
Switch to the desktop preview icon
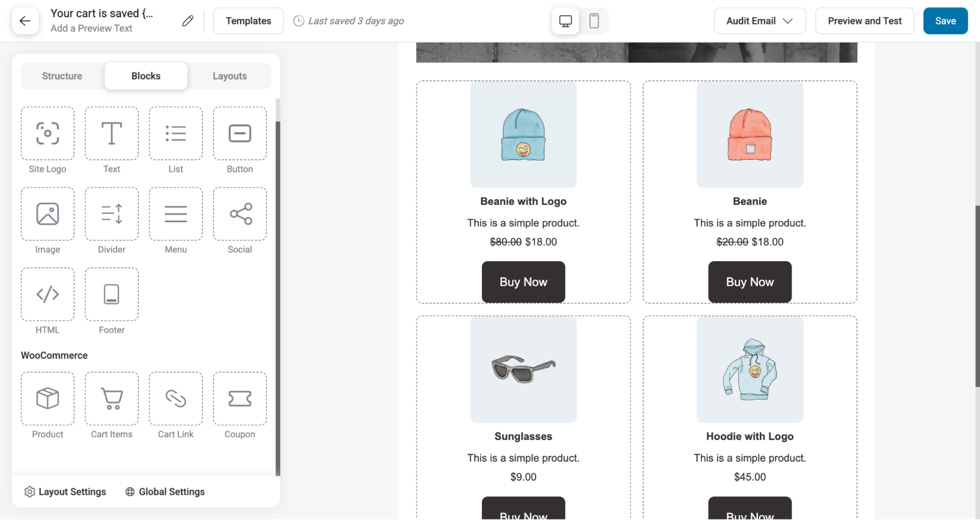pos(565,21)
